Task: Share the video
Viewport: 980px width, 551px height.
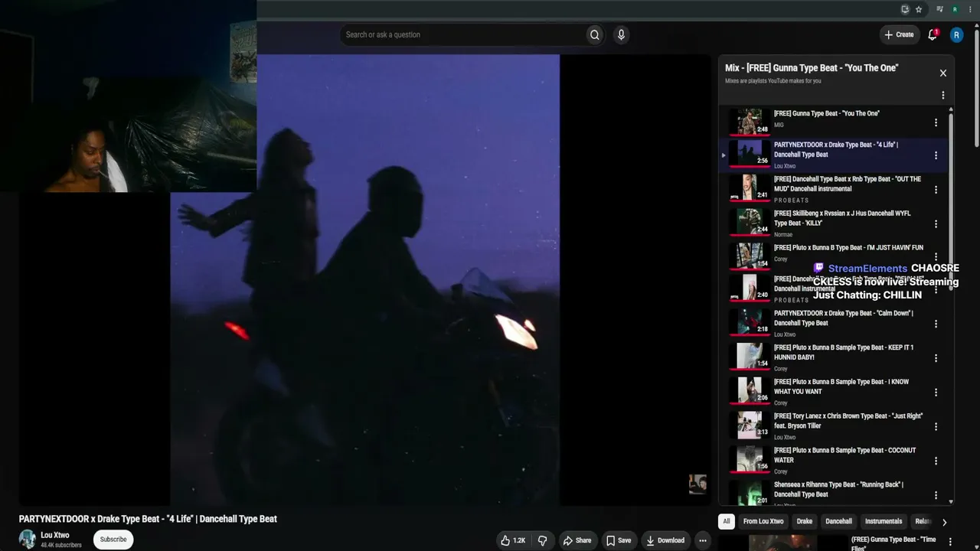Action: point(577,540)
